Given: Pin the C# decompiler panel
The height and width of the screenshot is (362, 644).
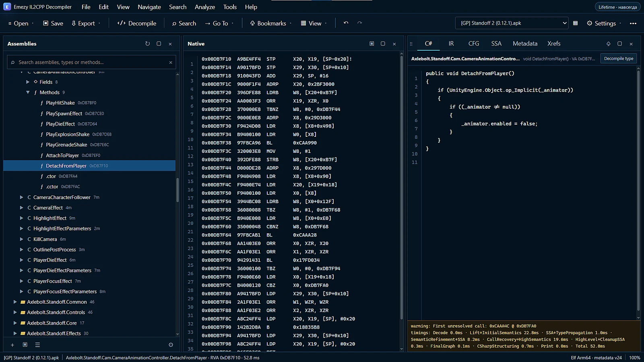Looking at the screenshot, I should click(608, 44).
